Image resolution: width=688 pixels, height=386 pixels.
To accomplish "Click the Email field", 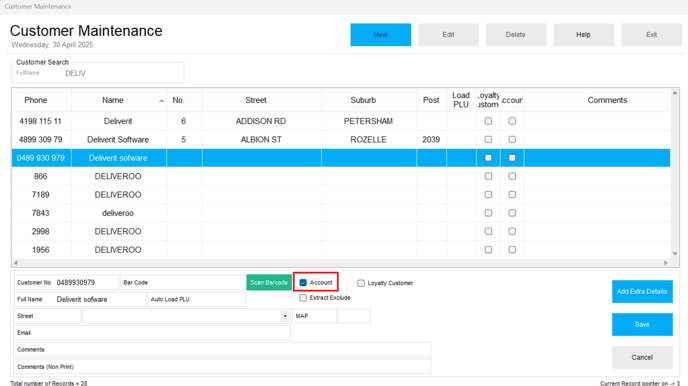I will (x=152, y=332).
